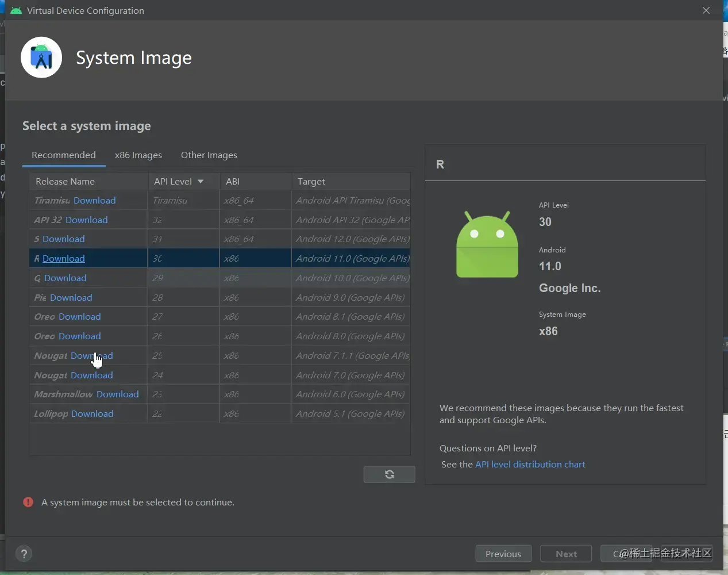Download the Lollipop system image
This screenshot has width=728, height=575.
[93, 414]
